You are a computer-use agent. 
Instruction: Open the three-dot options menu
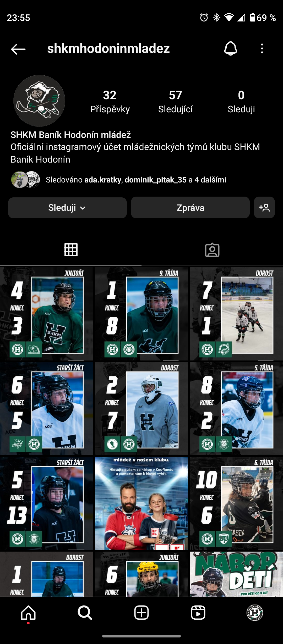(262, 49)
